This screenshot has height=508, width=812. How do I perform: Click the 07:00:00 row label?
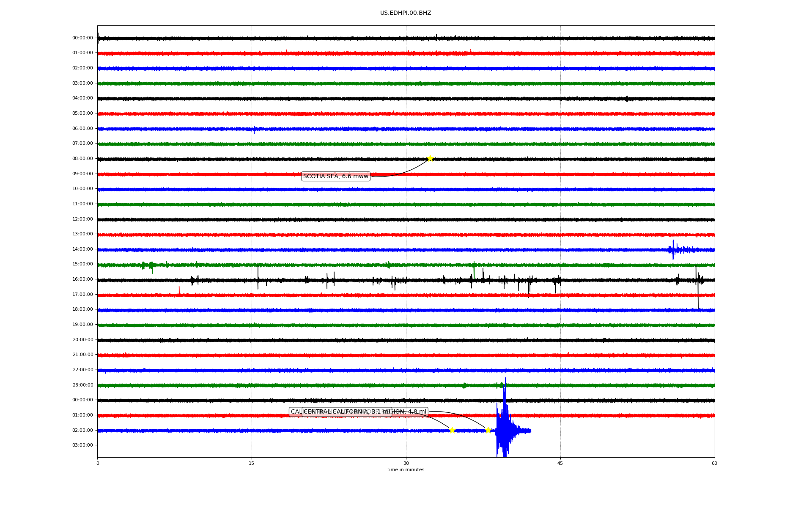82,144
